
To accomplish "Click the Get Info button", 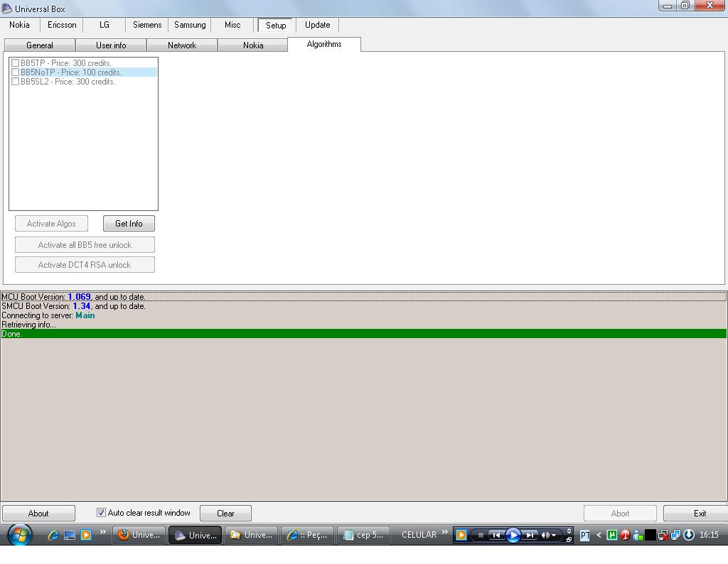I will [129, 224].
